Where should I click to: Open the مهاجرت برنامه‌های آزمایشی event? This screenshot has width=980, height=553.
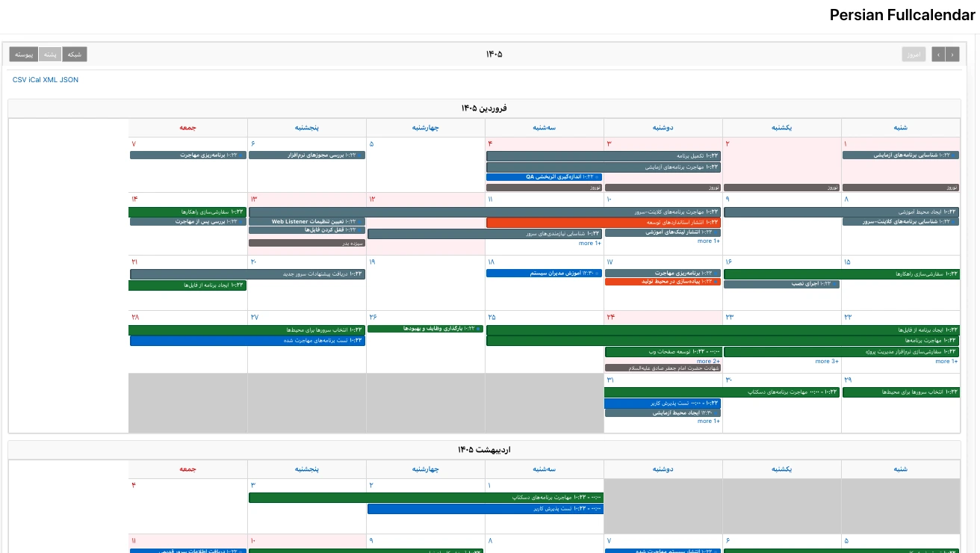[x=604, y=167]
